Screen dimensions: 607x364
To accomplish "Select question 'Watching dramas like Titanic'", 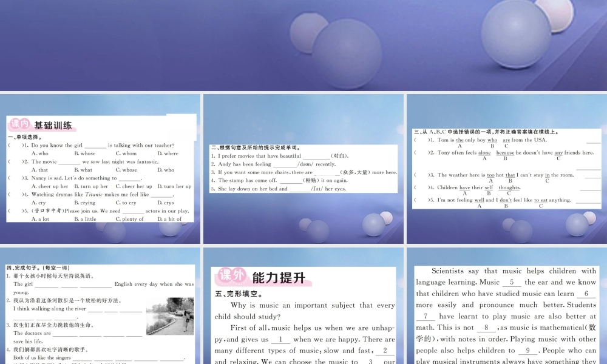I will [x=103, y=195].
